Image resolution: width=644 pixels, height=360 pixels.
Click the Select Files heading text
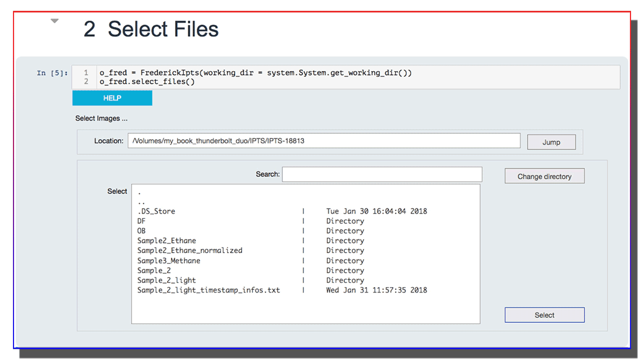pyautogui.click(x=163, y=29)
